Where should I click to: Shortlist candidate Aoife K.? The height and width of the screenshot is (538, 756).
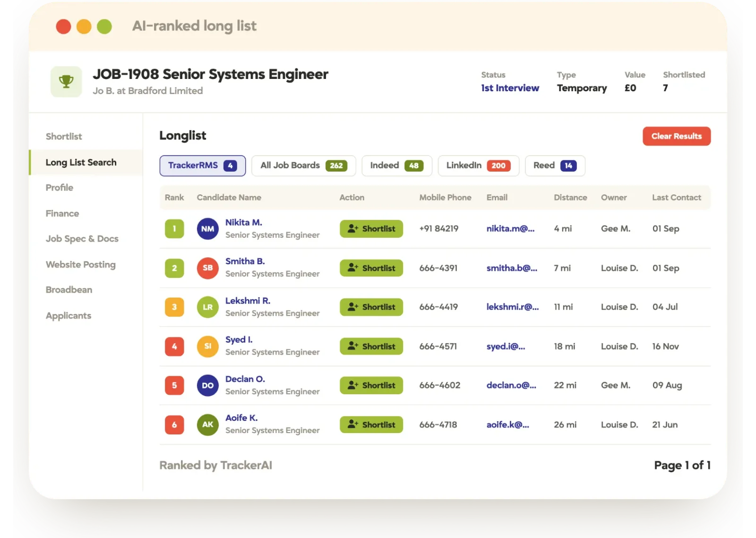tap(371, 425)
